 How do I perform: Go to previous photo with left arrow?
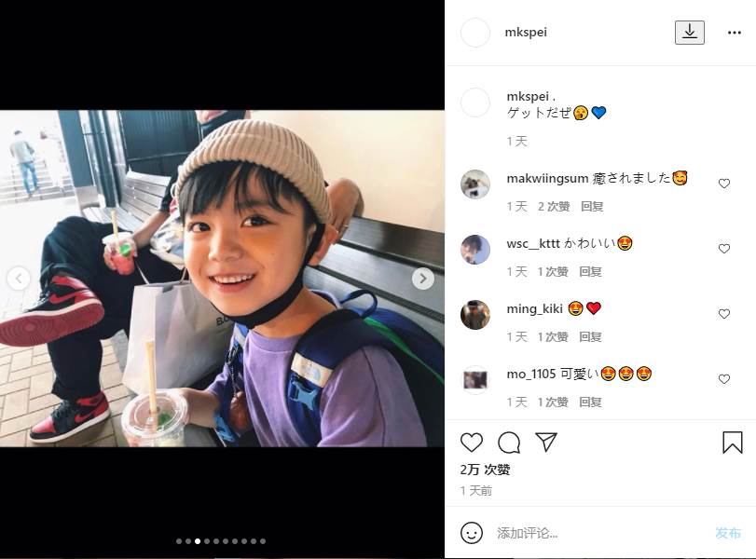pyautogui.click(x=19, y=279)
